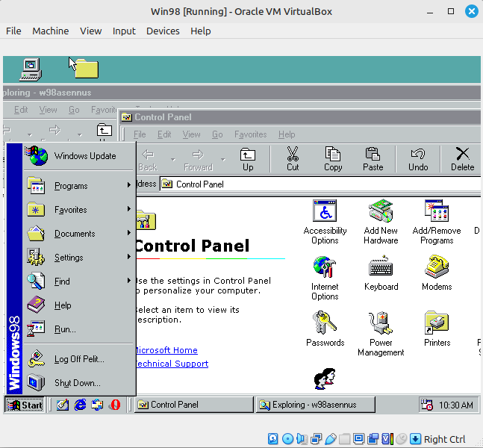
Task: Open VirtualBox Machine menu
Action: point(51,31)
